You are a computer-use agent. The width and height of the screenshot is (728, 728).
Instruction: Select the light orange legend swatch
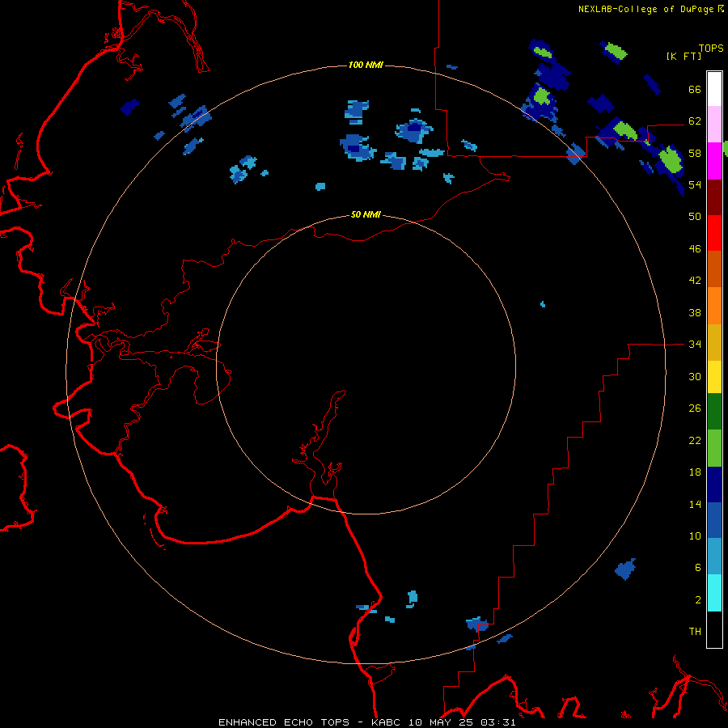pos(714,306)
